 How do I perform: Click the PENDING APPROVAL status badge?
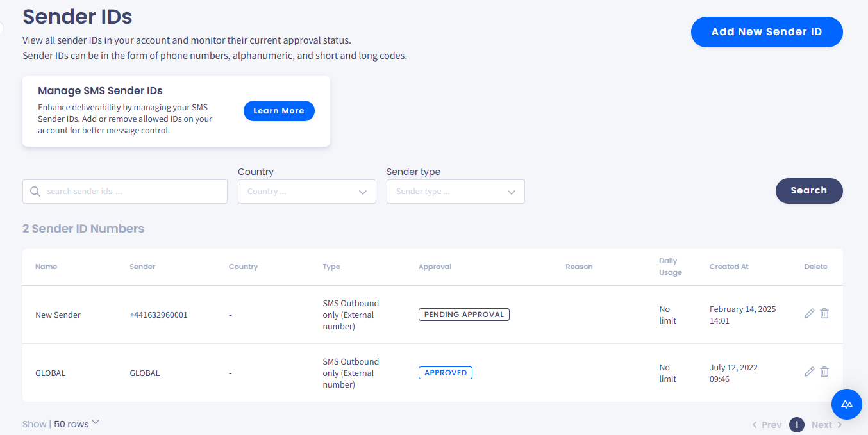pyautogui.click(x=464, y=315)
